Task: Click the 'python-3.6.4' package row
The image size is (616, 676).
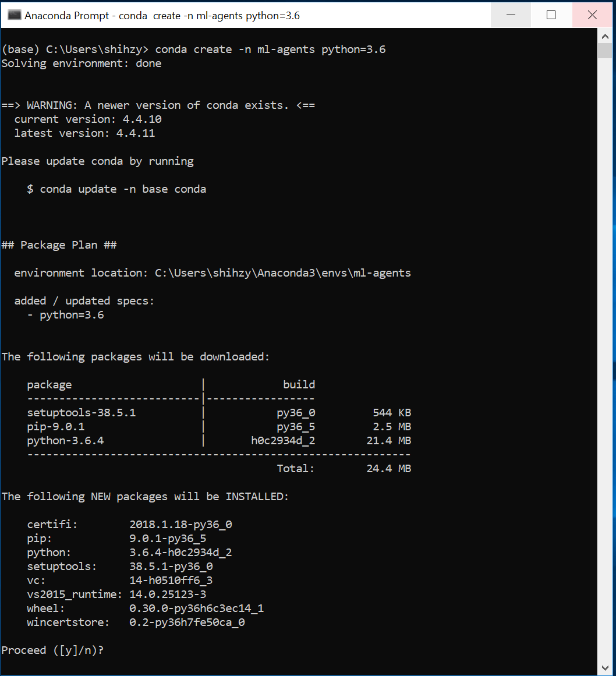Action: pyautogui.click(x=65, y=441)
